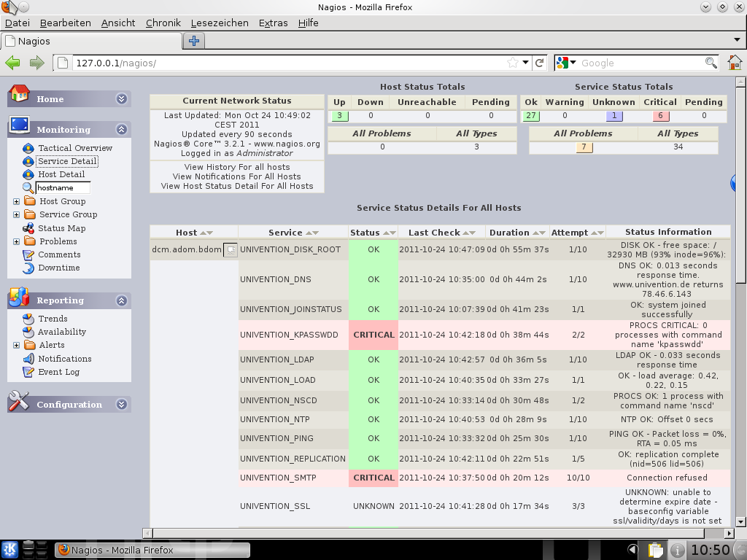This screenshot has height=560, width=747.
Task: Toggle the Reporting panel collapse chevron
Action: coord(121,300)
